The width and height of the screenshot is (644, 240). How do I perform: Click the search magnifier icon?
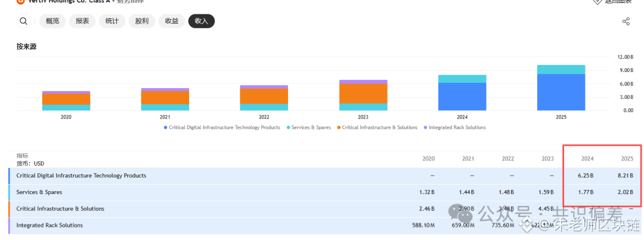(x=23, y=21)
